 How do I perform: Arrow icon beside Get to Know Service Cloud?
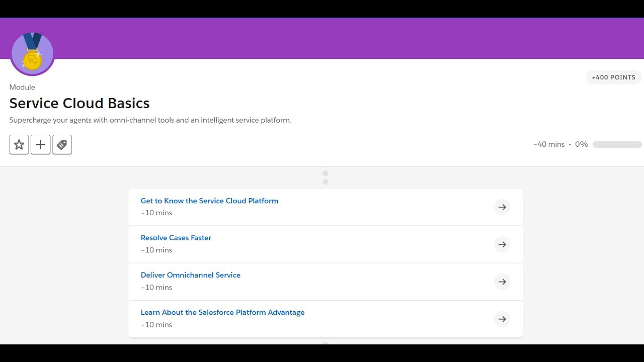[x=502, y=207]
